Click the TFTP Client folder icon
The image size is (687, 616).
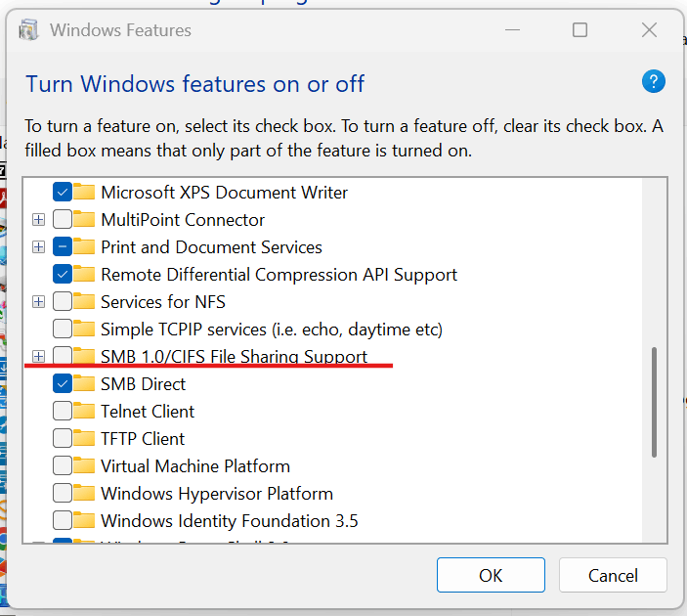click(84, 438)
